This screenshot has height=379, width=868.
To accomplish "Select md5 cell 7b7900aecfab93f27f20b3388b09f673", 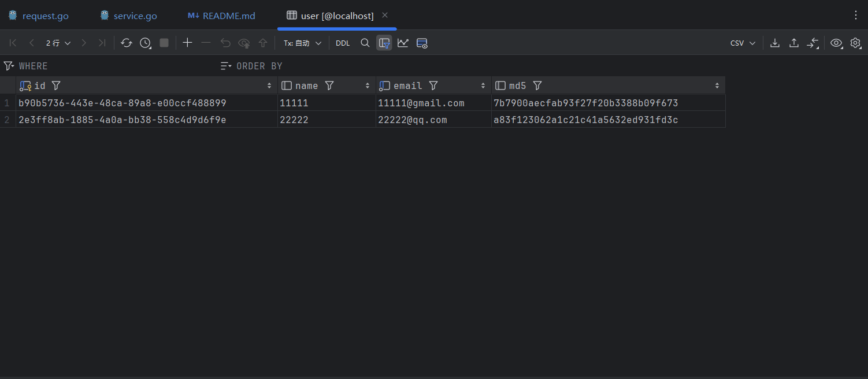I will pyautogui.click(x=608, y=103).
